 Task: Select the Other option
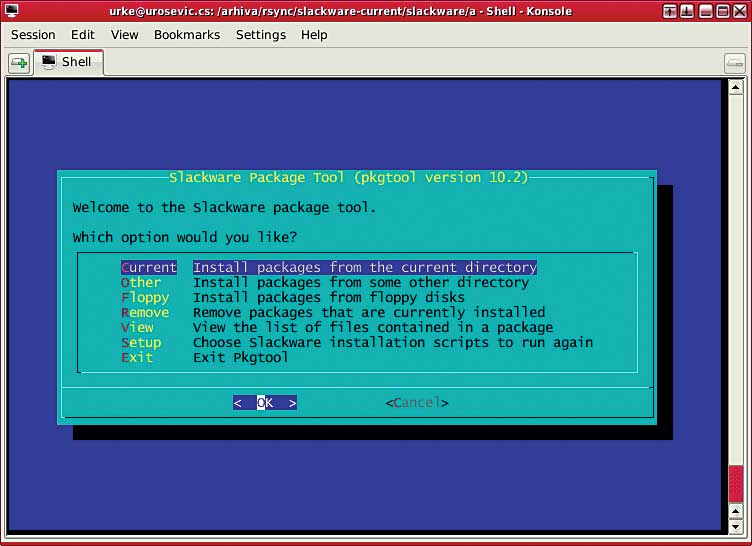(141, 282)
